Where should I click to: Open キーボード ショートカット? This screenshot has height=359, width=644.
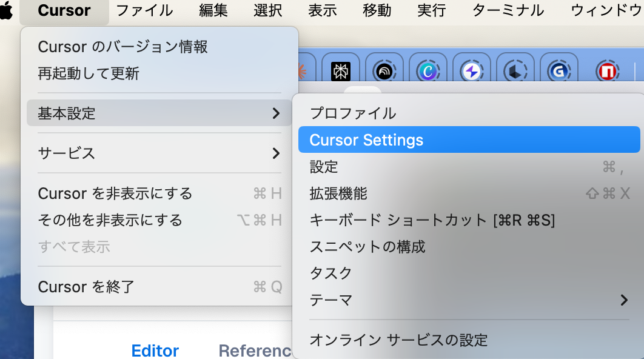(469, 220)
